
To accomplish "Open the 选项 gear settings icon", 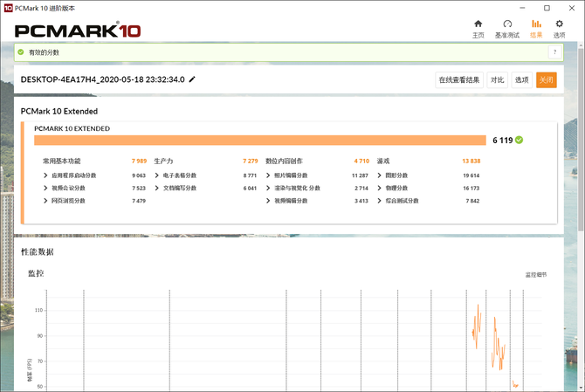I will pyautogui.click(x=559, y=24).
